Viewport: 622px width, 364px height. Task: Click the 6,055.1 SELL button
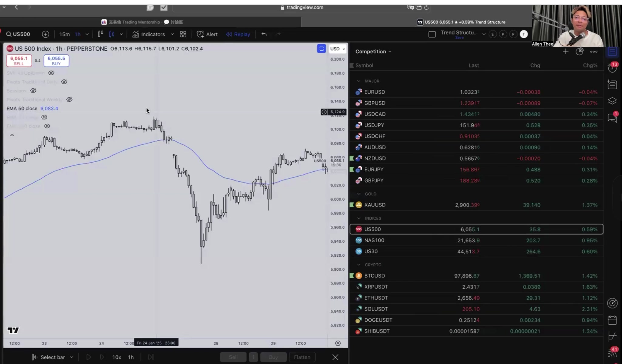click(19, 61)
